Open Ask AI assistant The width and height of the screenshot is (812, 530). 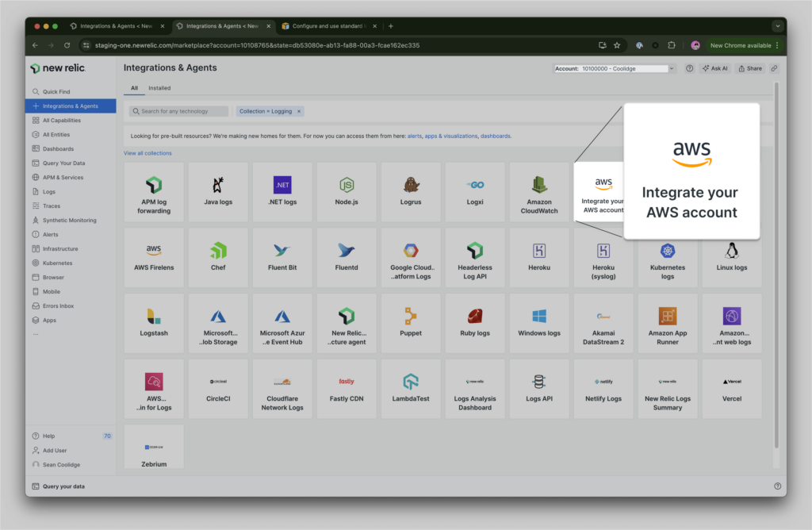point(715,68)
